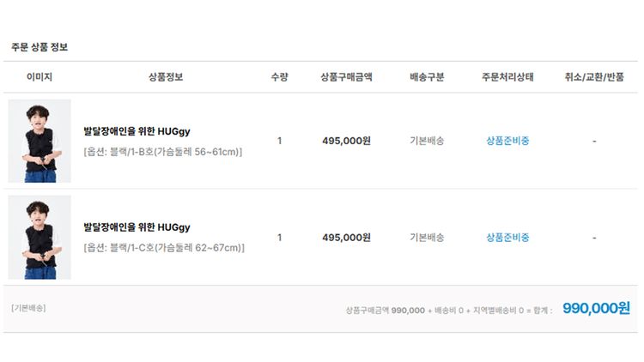Click the 상품정보 column header
The image size is (644, 362).
tap(166, 77)
